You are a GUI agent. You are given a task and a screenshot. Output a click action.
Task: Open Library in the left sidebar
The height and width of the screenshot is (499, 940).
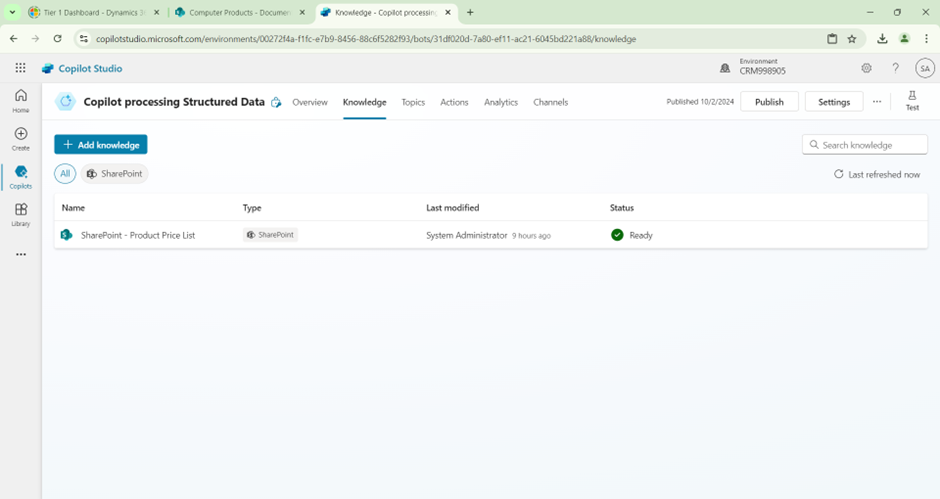pyautogui.click(x=20, y=215)
